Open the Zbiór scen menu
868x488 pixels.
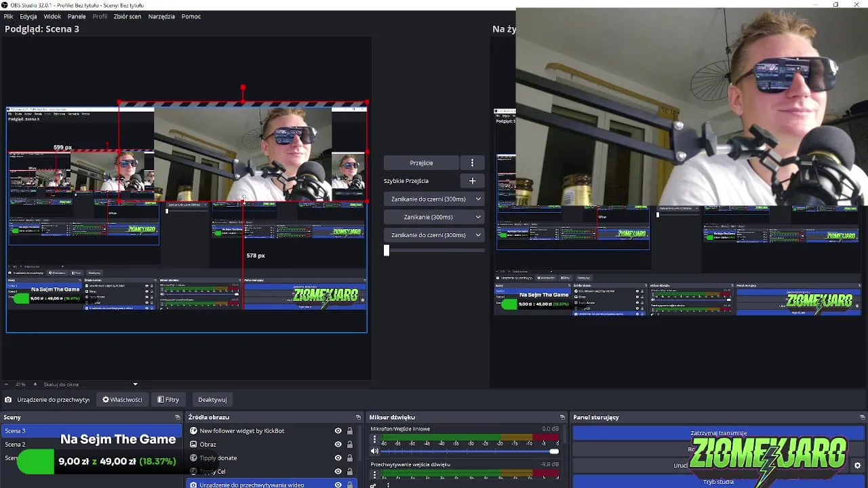click(x=127, y=16)
